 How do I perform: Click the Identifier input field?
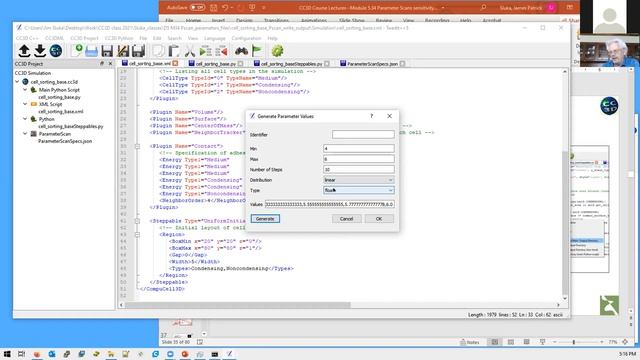363,134
